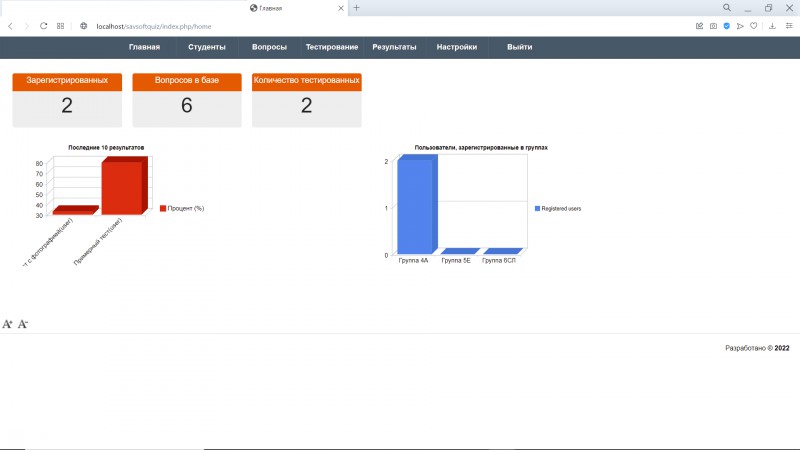Viewport: 800px width, 450px height.
Task: Select the Главная browser tab
Action: click(x=296, y=8)
